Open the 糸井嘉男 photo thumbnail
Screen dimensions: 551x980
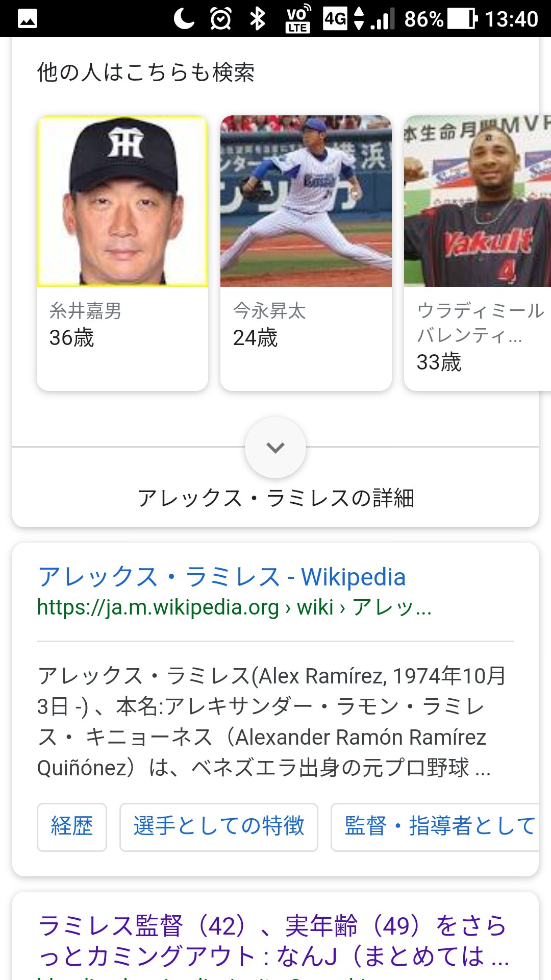click(122, 201)
